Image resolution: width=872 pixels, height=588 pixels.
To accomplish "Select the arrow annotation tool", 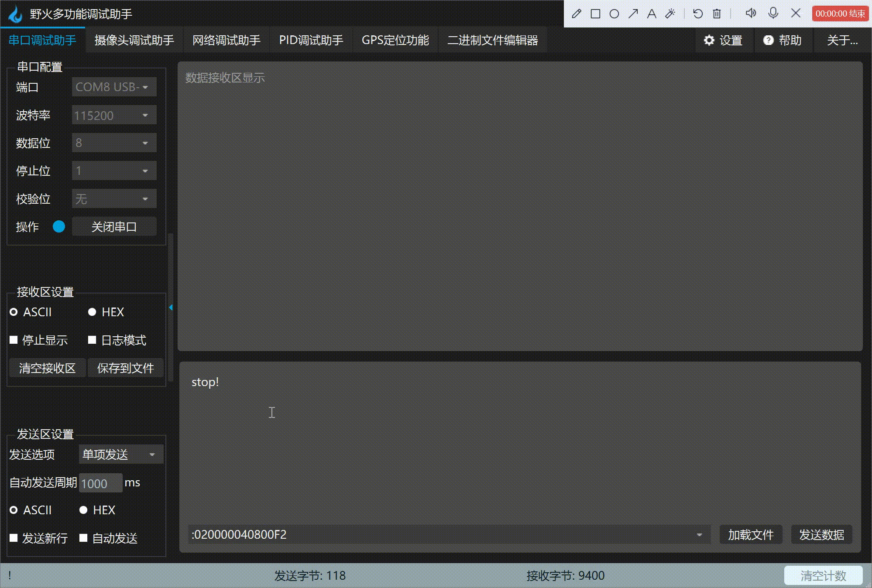I will [x=633, y=14].
